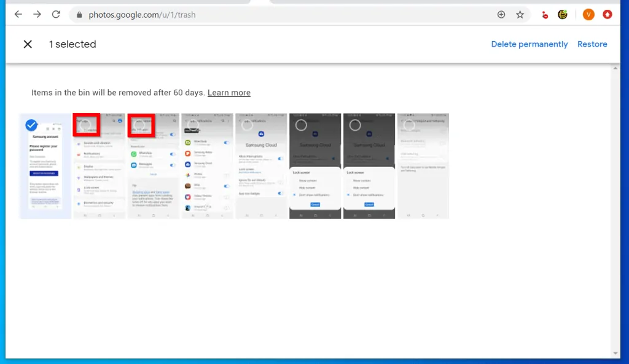629x364 pixels.
Task: Tick the selection circle on fifth photo
Action: [x=248, y=125]
